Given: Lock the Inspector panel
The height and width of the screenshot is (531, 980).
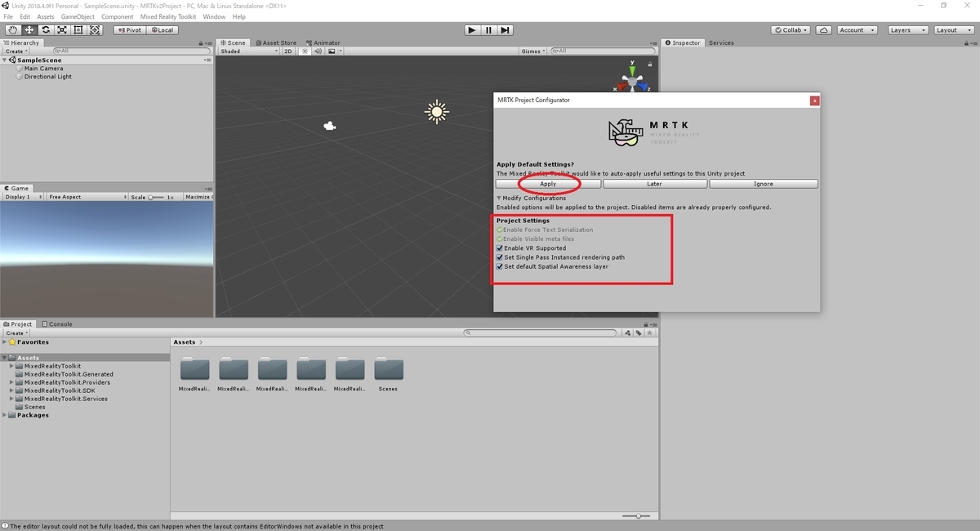Looking at the screenshot, I should pyautogui.click(x=966, y=43).
